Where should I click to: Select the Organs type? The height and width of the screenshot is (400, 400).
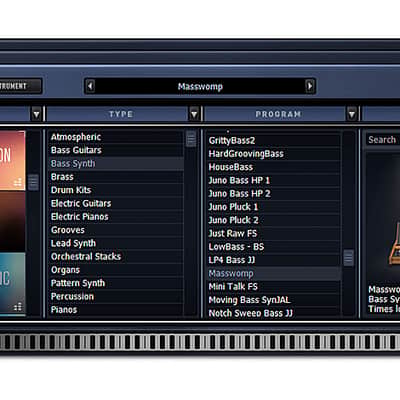(116, 270)
